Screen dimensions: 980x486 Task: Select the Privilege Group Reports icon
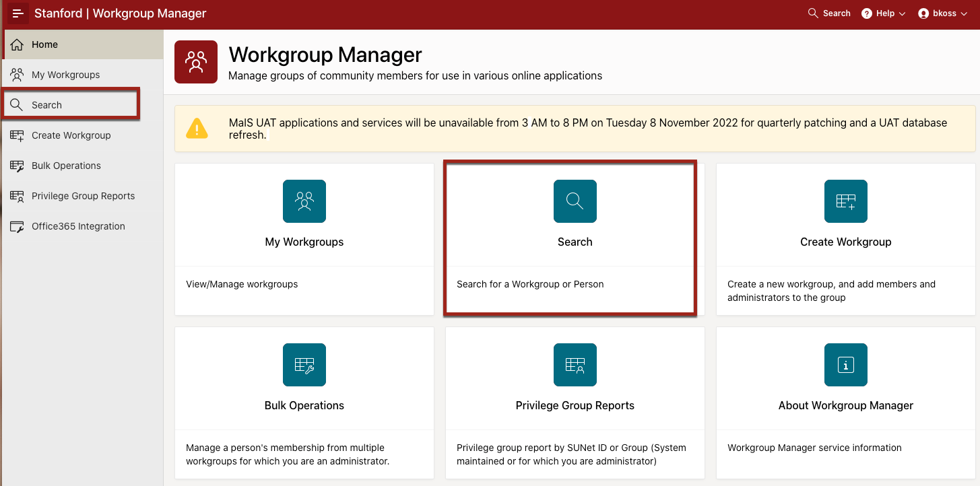tap(575, 365)
